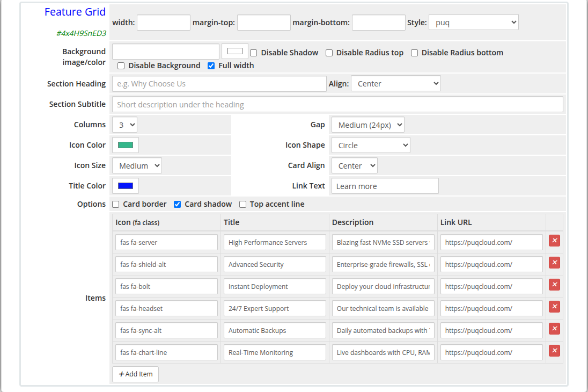Remove the "Advanced Security" feature item
588x392 pixels.
[x=554, y=263]
